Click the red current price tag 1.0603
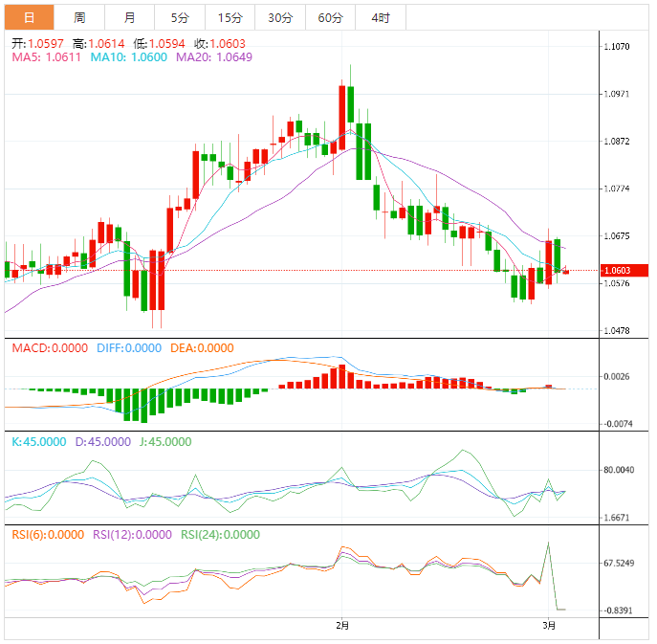Screen dimensions: 657x644 (x=617, y=271)
